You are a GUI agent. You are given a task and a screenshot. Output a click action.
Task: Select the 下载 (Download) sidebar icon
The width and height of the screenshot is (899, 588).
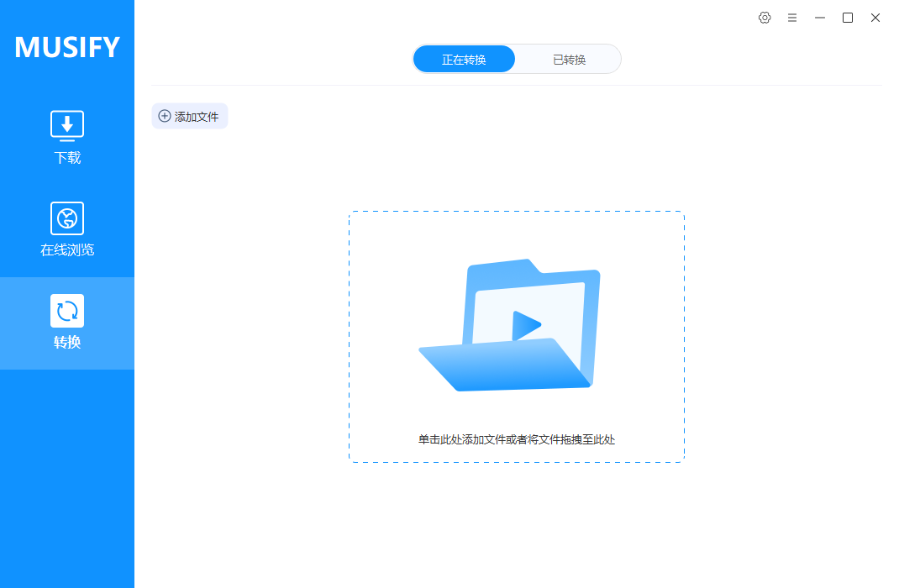[x=67, y=124]
